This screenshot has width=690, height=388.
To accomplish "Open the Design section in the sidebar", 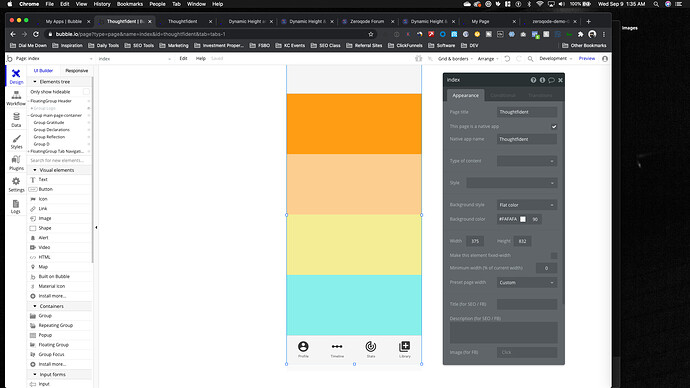I will pyautogui.click(x=16, y=76).
